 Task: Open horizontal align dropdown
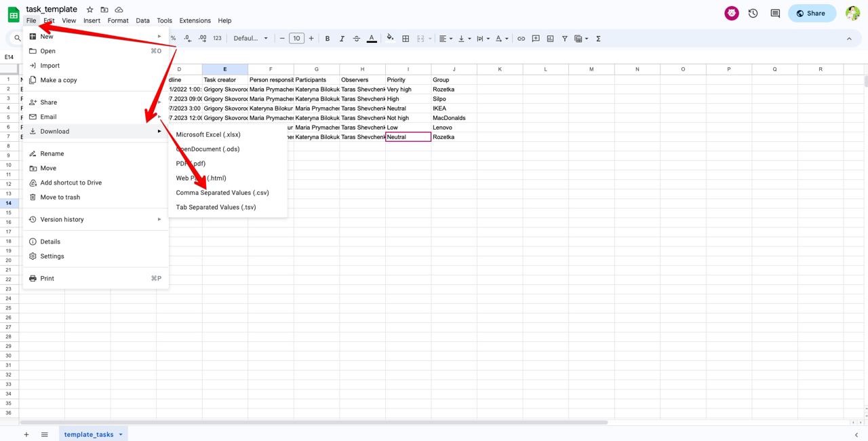click(x=445, y=39)
